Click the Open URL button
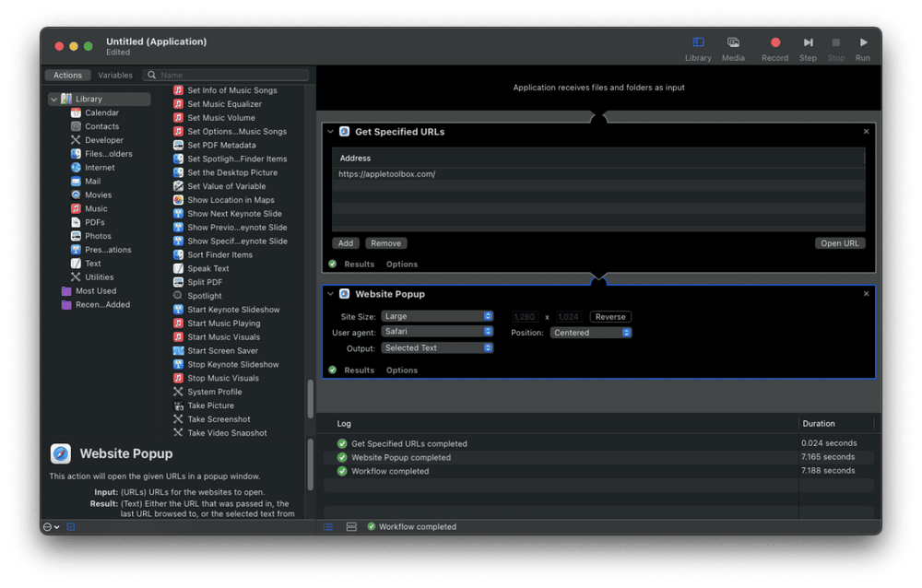922x588 pixels. (x=840, y=242)
